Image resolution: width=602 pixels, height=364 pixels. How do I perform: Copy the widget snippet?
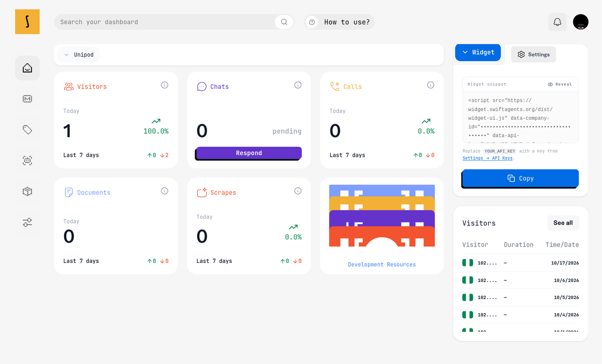[520, 179]
